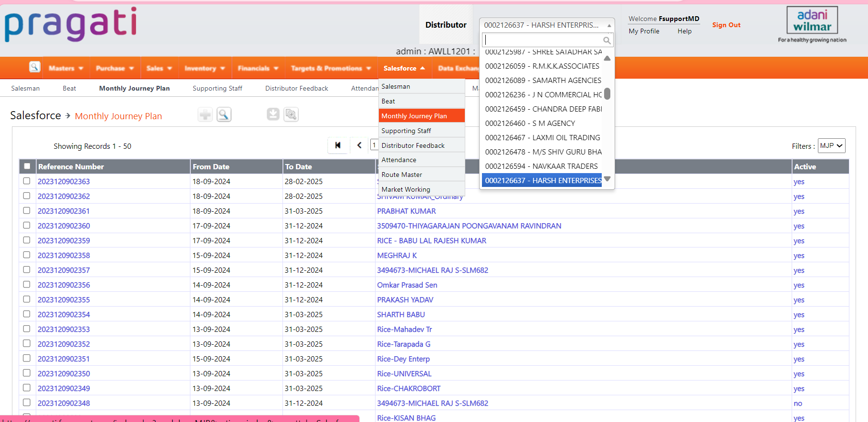
Task: Click the download export icon
Action: [x=273, y=114]
